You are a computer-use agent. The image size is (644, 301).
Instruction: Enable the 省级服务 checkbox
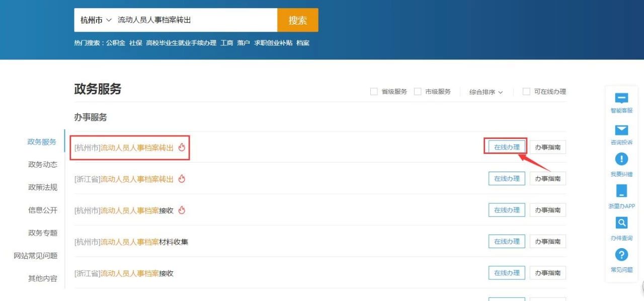374,92
